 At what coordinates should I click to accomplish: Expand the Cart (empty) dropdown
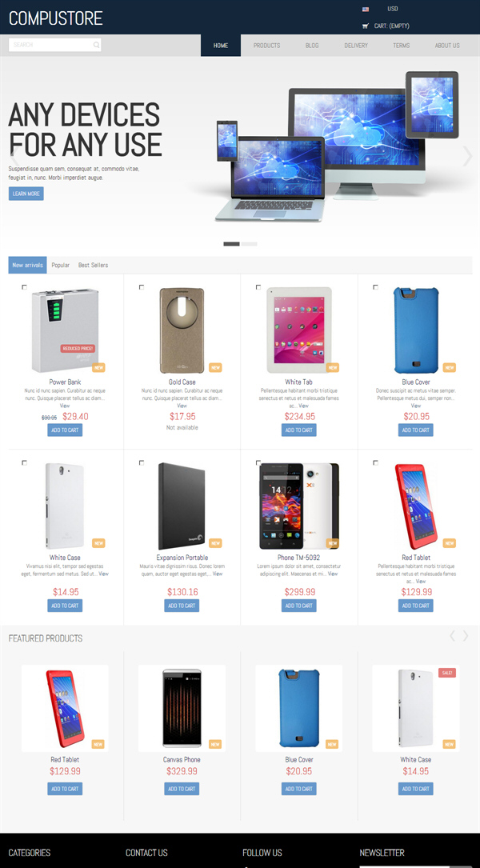(391, 26)
